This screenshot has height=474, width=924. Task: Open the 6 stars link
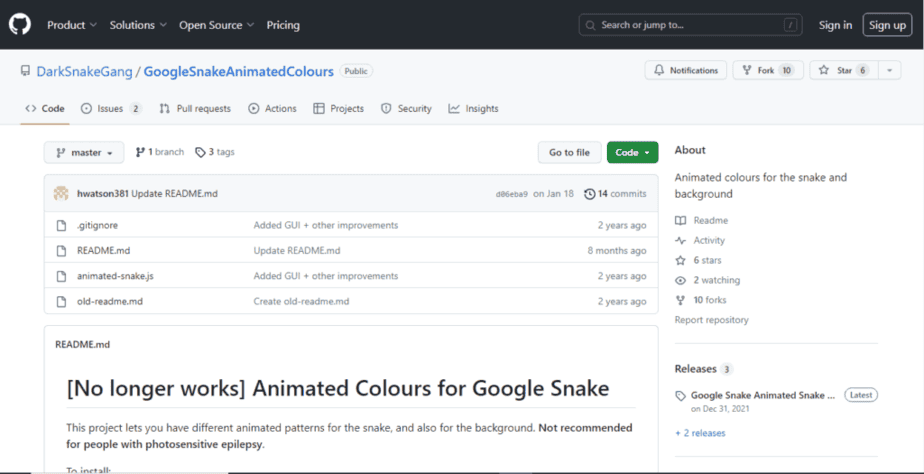point(698,260)
